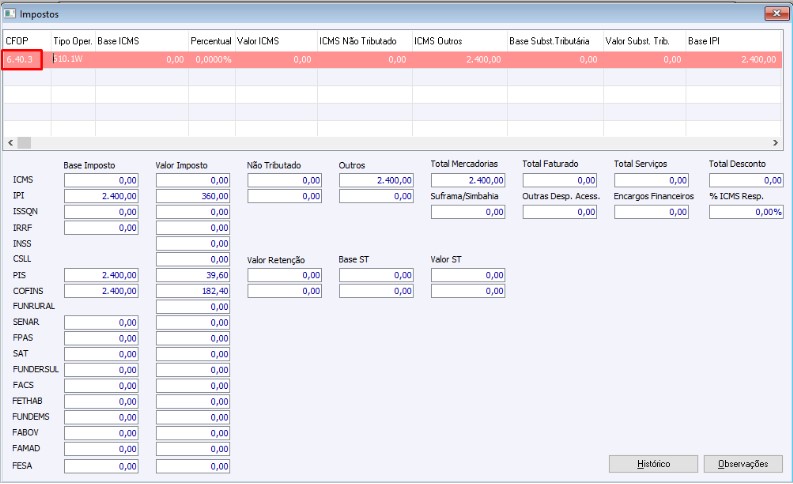Close the Impostos window

coord(776,14)
